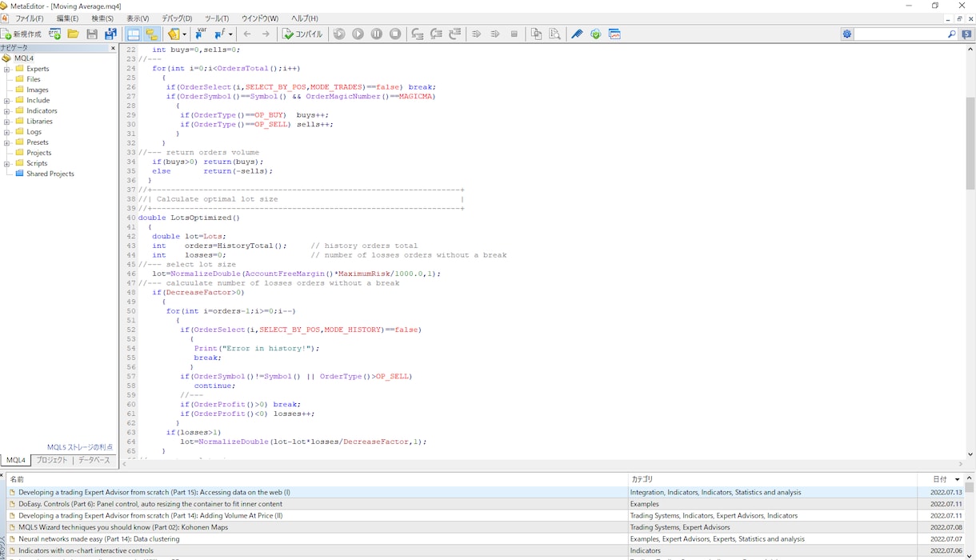Expand the Indicators folder in tree

(7, 111)
